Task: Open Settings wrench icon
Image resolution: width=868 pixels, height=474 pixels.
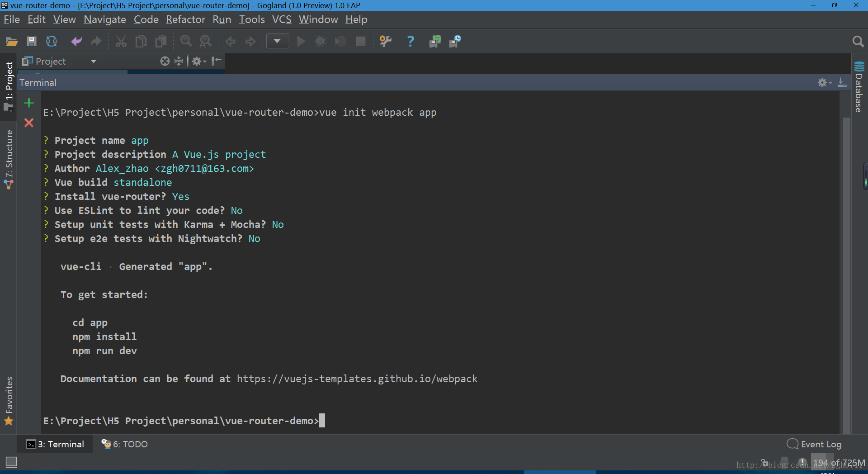Action: coord(385,42)
